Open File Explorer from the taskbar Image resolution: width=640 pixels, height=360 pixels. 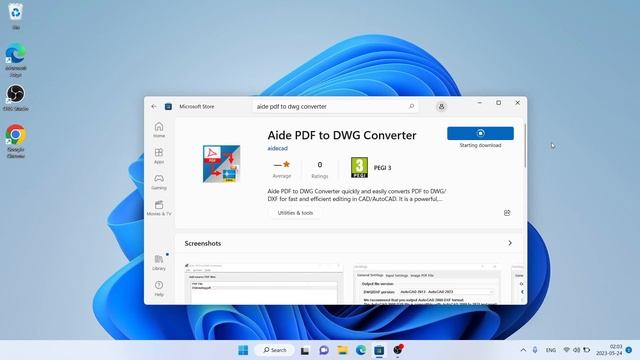(x=342, y=350)
